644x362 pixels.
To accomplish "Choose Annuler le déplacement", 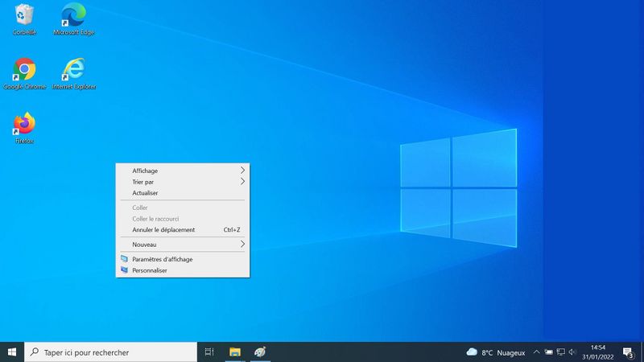I will click(x=183, y=230).
